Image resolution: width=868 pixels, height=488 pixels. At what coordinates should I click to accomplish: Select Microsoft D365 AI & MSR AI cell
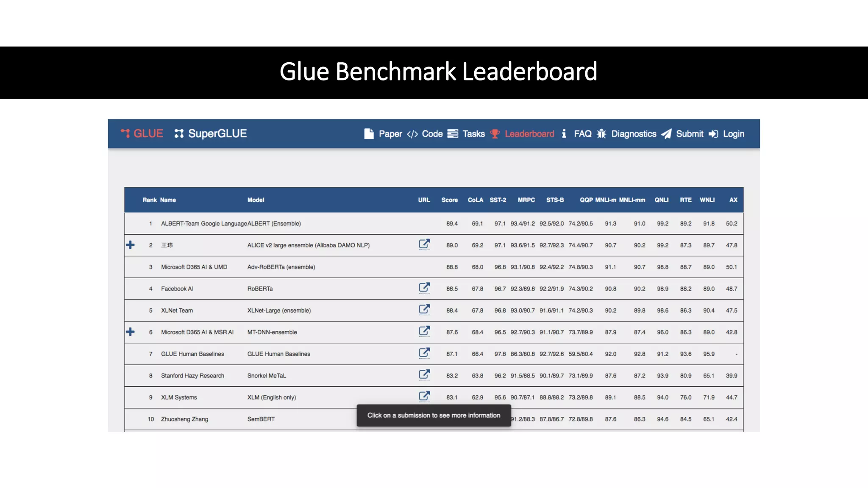click(197, 332)
